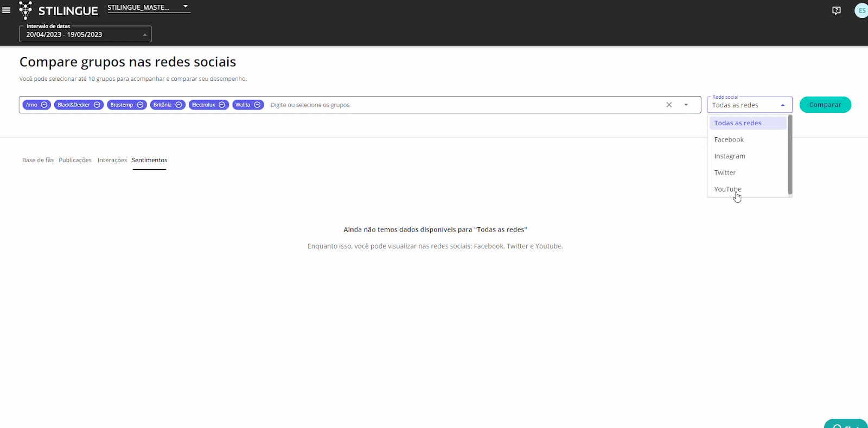The image size is (868, 428).
Task: Remove the Brastemp group chip
Action: 140,105
